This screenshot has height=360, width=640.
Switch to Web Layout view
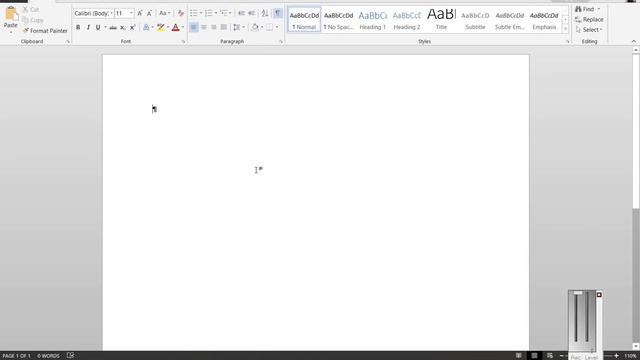click(x=550, y=356)
